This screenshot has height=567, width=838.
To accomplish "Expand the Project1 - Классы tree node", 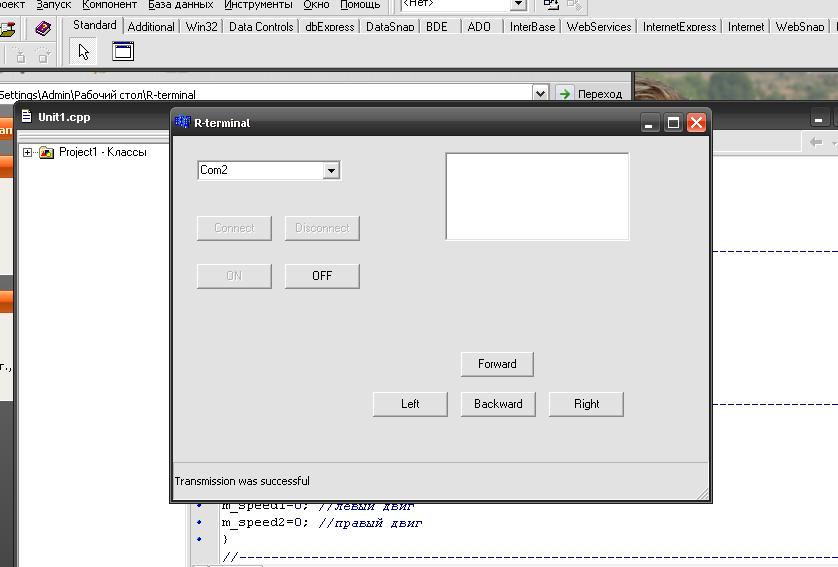I will click(x=28, y=152).
